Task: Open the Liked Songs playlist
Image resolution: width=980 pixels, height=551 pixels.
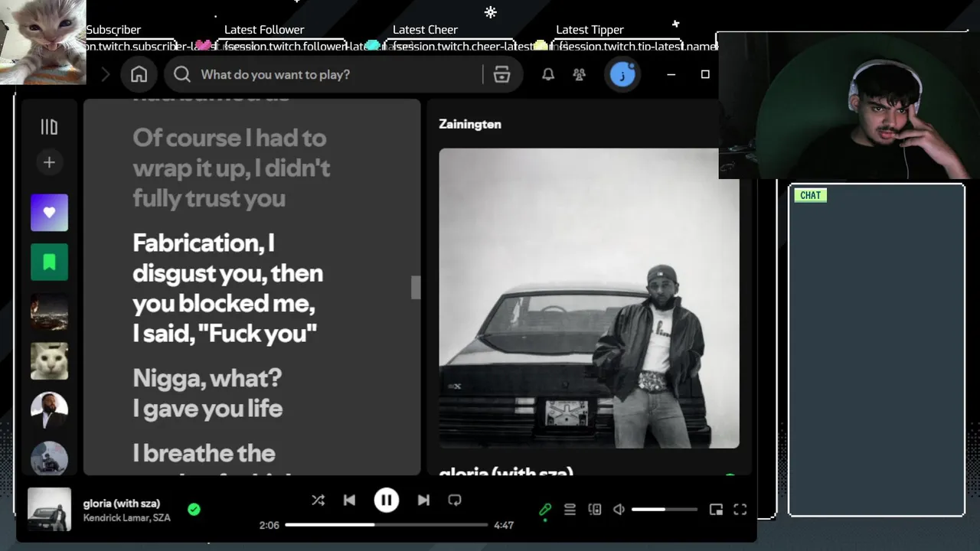Action: [49, 213]
